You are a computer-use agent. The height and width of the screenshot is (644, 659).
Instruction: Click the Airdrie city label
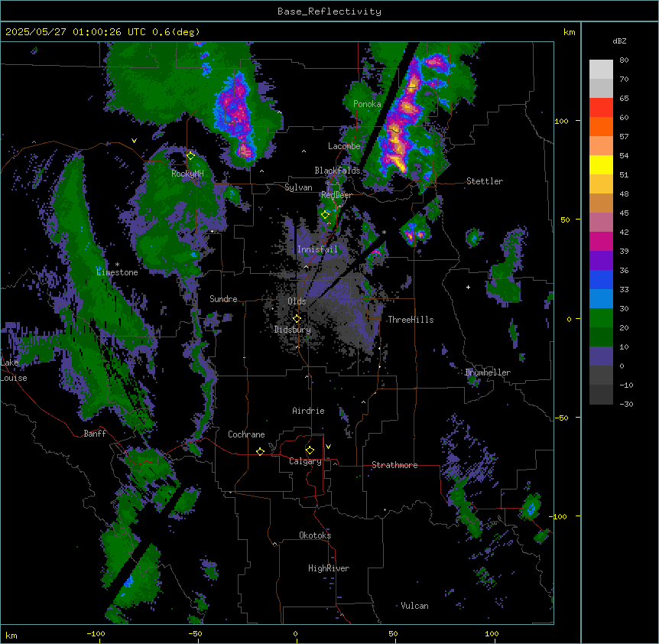308,411
